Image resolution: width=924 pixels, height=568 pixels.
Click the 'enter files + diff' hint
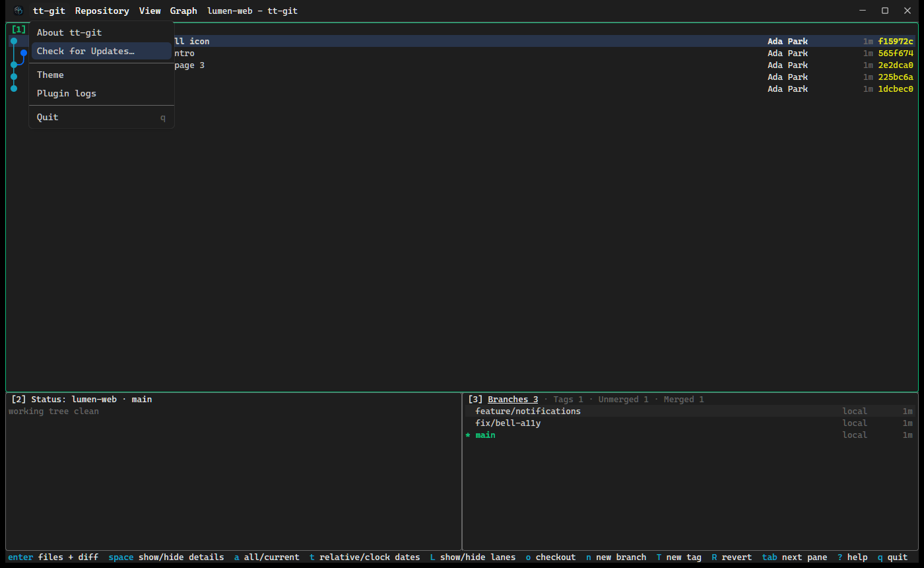[x=53, y=557]
